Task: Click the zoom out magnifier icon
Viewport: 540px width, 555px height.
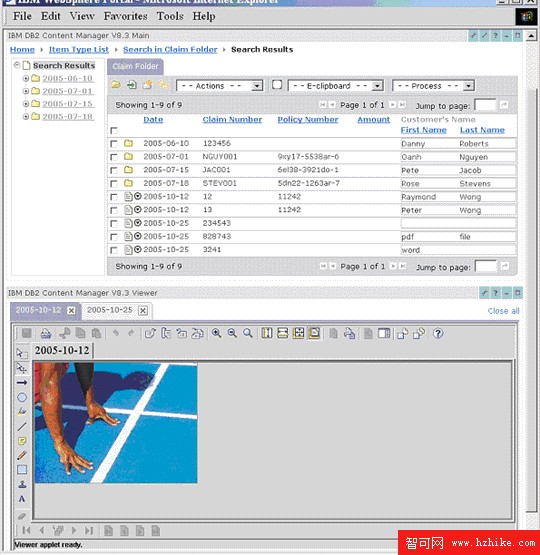Action: tap(232, 333)
